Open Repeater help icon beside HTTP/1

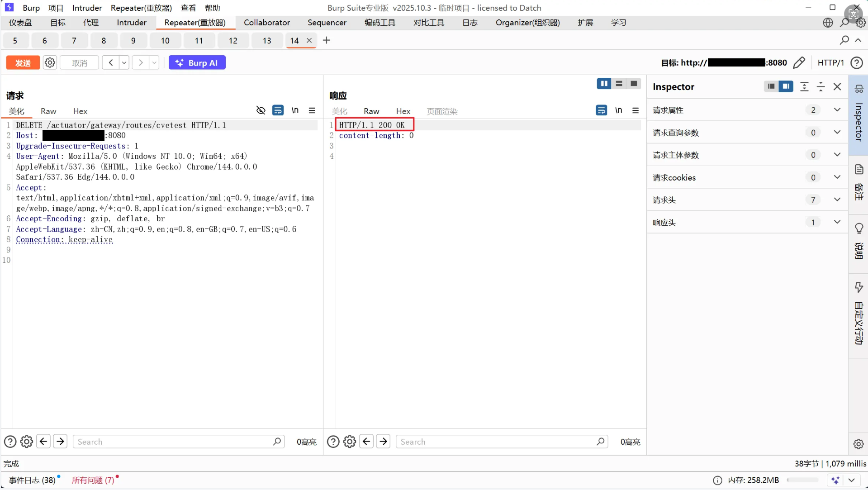tap(856, 62)
